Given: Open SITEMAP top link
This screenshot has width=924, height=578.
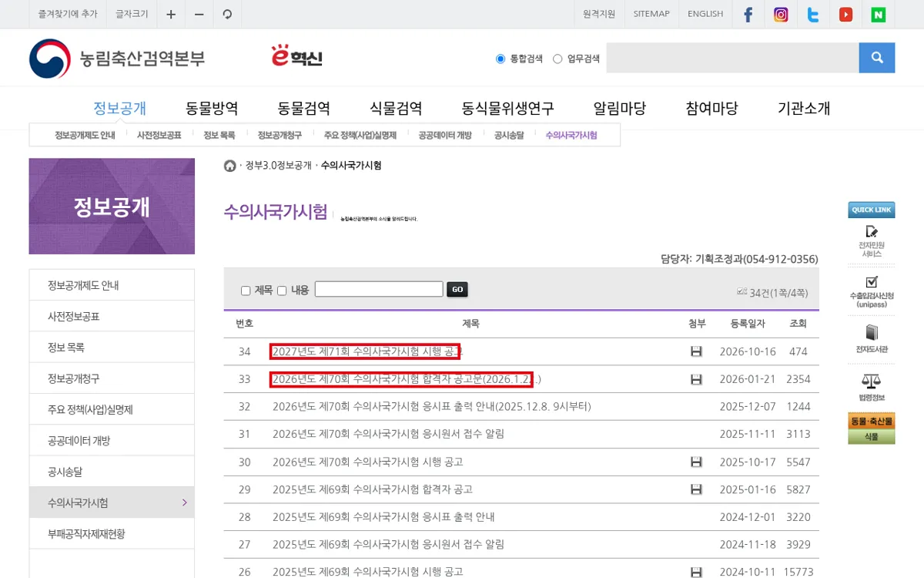Looking at the screenshot, I should [x=651, y=14].
